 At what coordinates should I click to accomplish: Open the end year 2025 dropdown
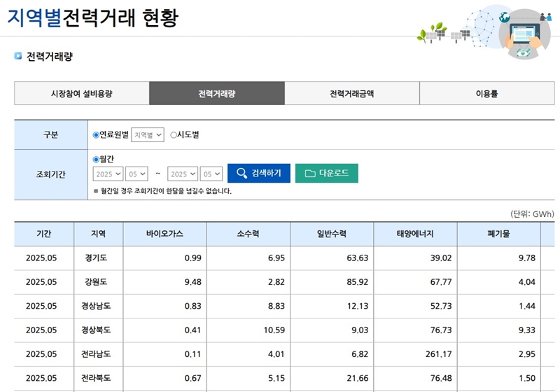183,174
